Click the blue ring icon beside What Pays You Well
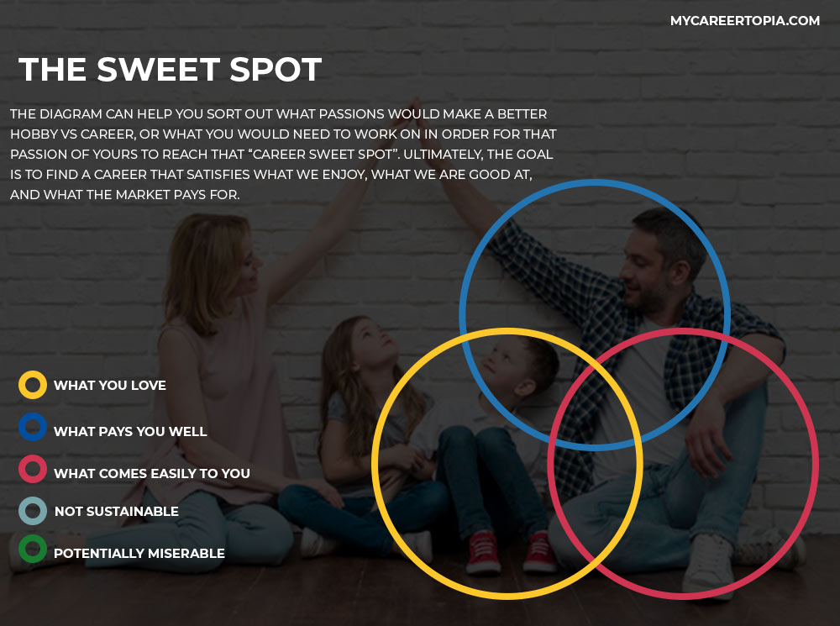Screen dimensions: 840x626 tap(32, 427)
